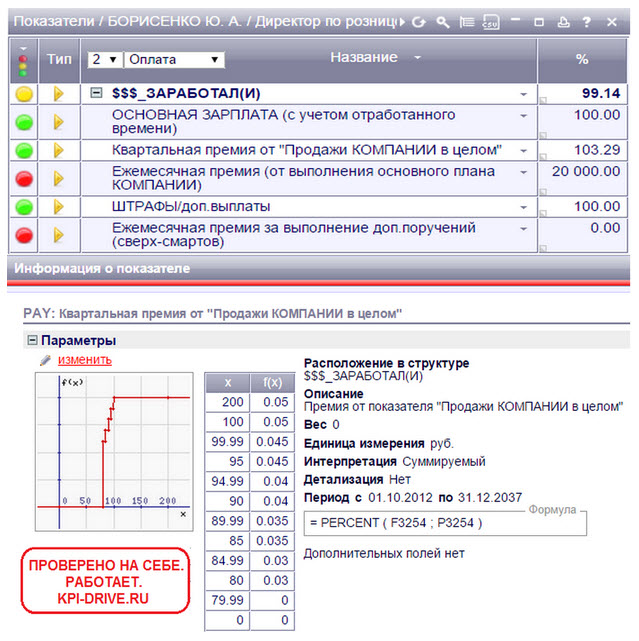639x641 pixels.
Task: Open the level dropdown showing 2
Action: click(x=105, y=60)
